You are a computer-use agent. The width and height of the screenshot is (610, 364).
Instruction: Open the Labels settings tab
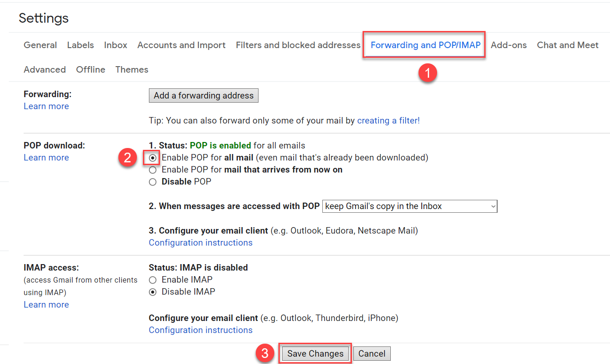pos(80,45)
